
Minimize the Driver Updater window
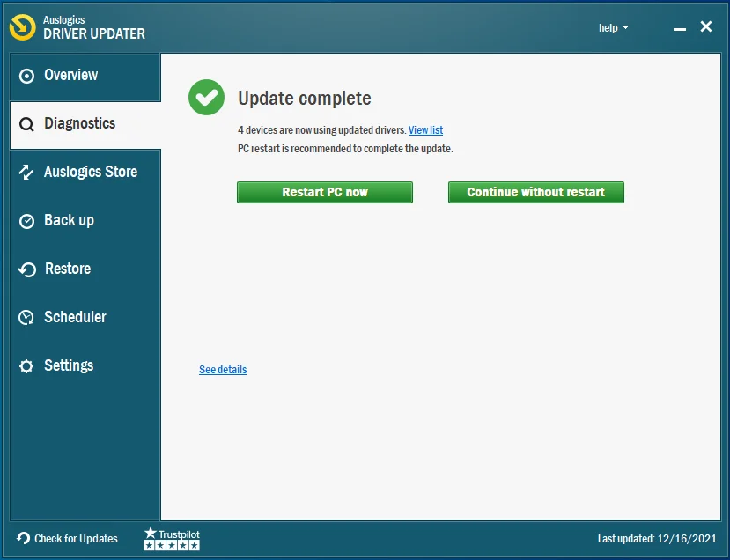pos(679,29)
